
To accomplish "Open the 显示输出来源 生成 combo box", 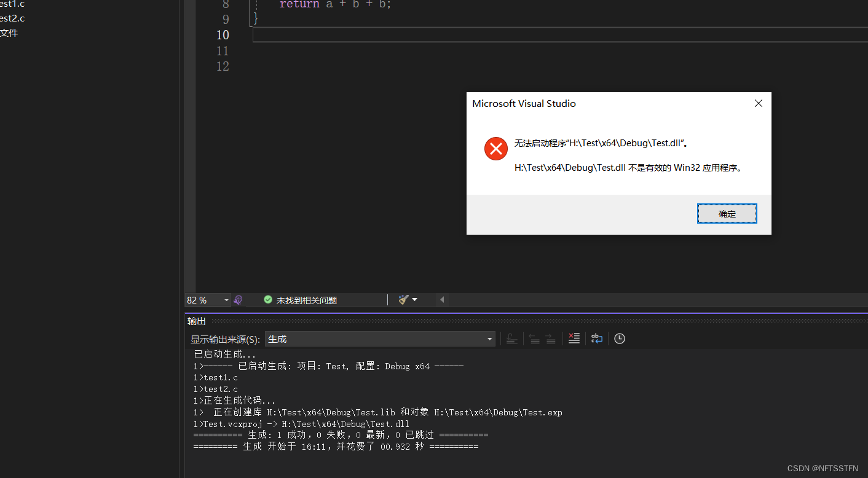I will coord(380,339).
